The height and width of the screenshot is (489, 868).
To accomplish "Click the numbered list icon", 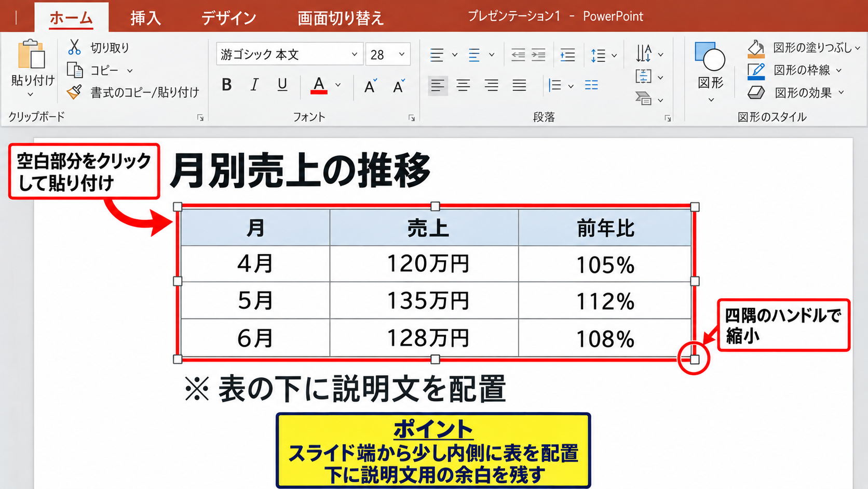I will [474, 55].
